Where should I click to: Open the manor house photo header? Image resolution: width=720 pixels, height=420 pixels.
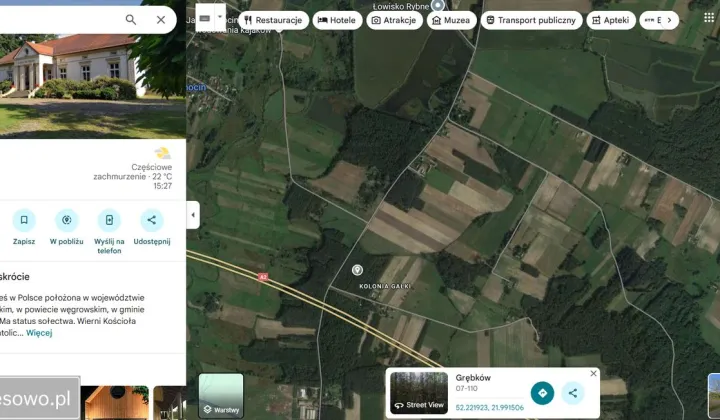click(x=93, y=86)
